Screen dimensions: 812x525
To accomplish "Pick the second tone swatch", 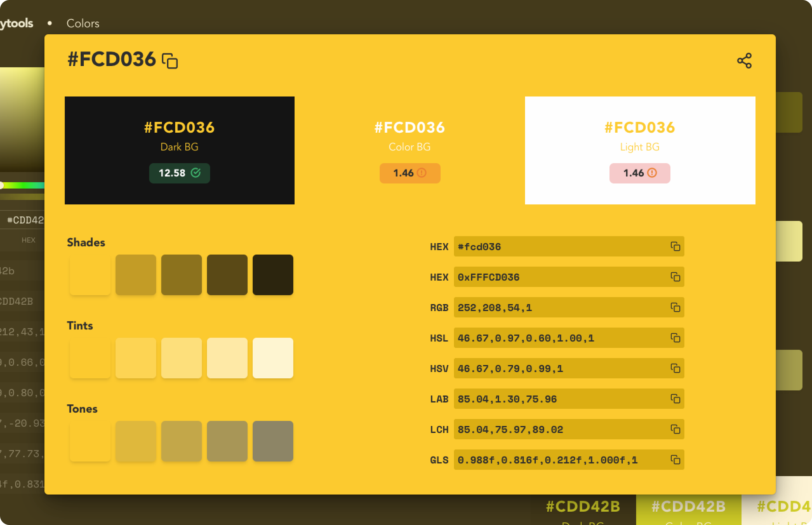I will [136, 441].
